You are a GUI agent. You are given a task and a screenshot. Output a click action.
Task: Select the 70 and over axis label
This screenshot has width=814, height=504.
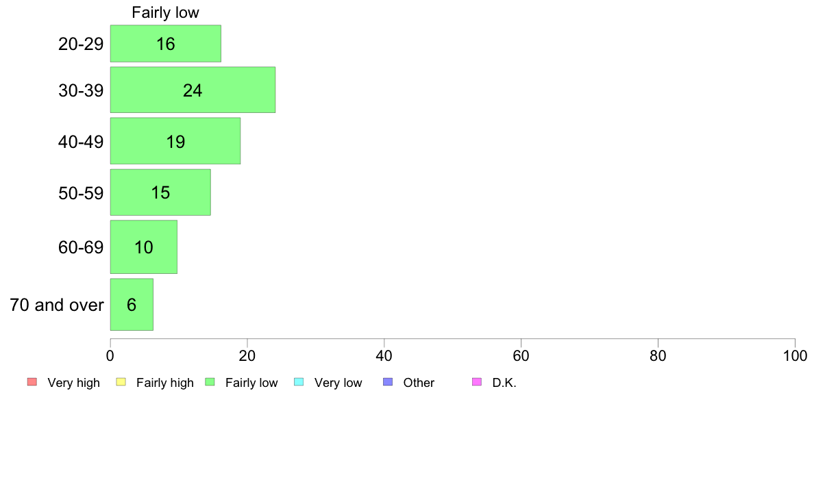57,305
